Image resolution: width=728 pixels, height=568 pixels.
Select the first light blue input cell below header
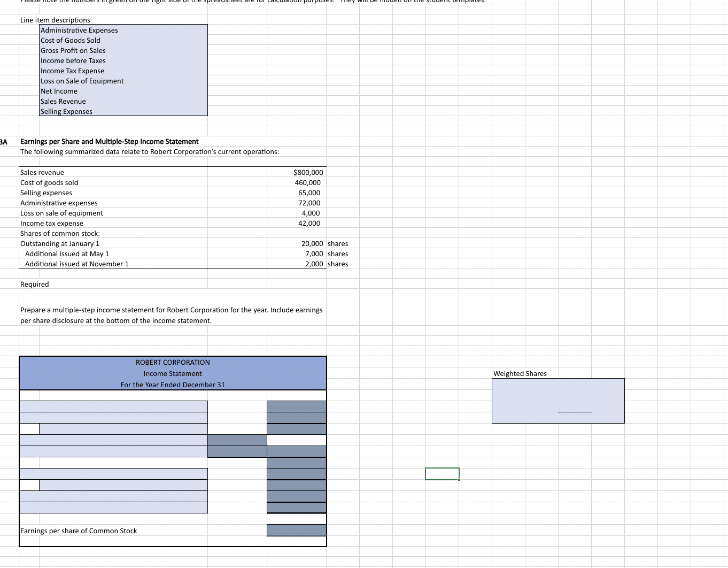tap(113, 406)
